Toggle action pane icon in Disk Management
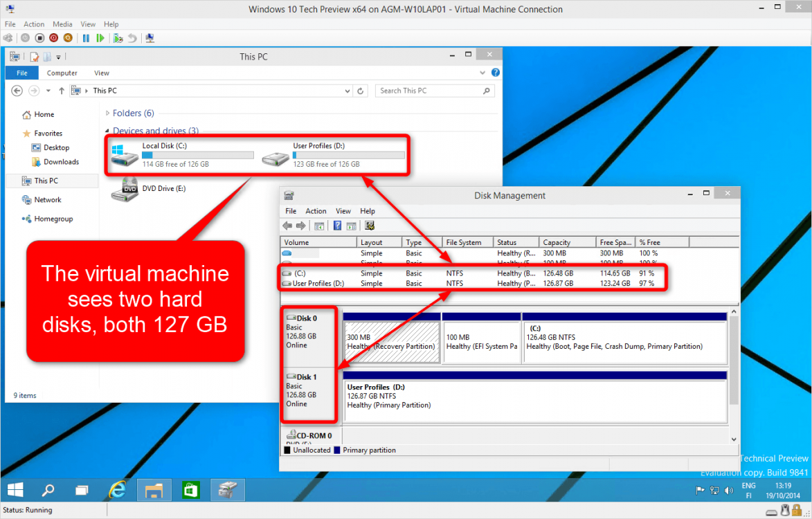Screen dimensions: 812x519 [351, 226]
